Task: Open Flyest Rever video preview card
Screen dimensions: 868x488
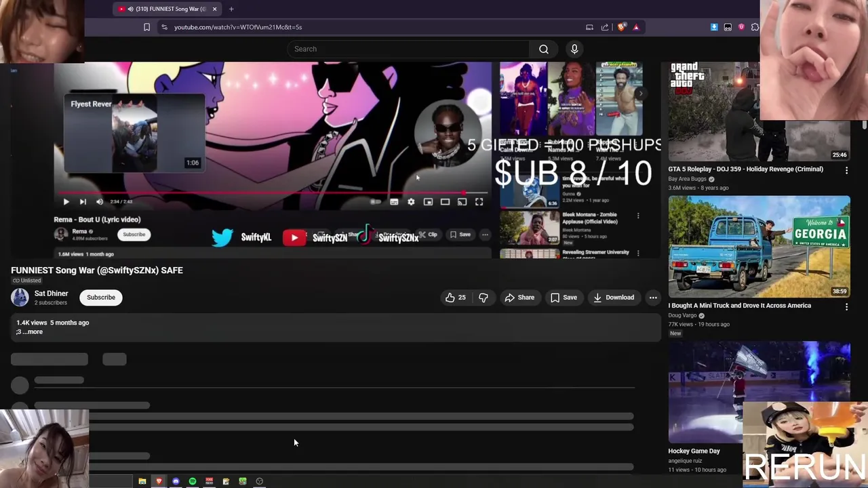Action: (x=134, y=134)
